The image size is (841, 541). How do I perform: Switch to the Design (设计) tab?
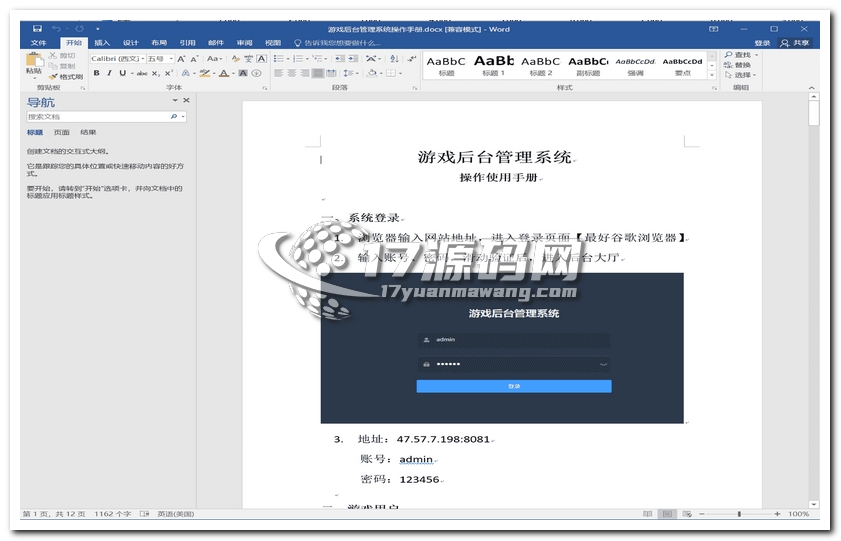130,42
